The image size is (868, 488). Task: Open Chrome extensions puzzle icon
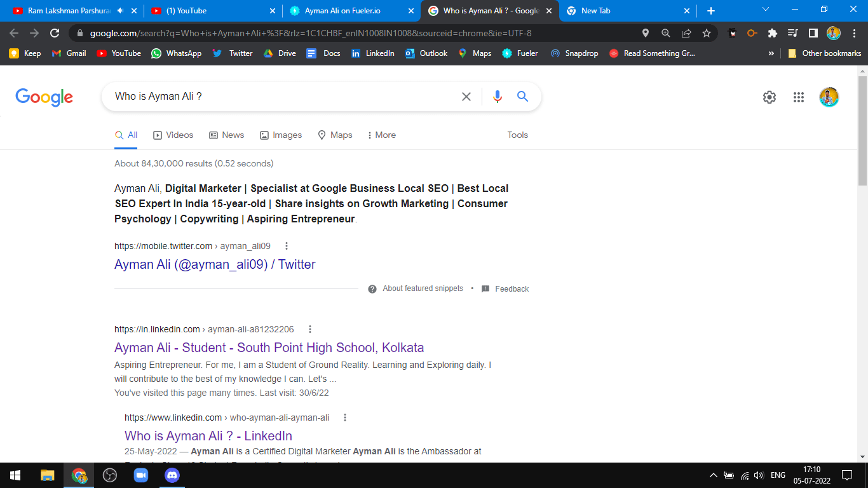(772, 33)
